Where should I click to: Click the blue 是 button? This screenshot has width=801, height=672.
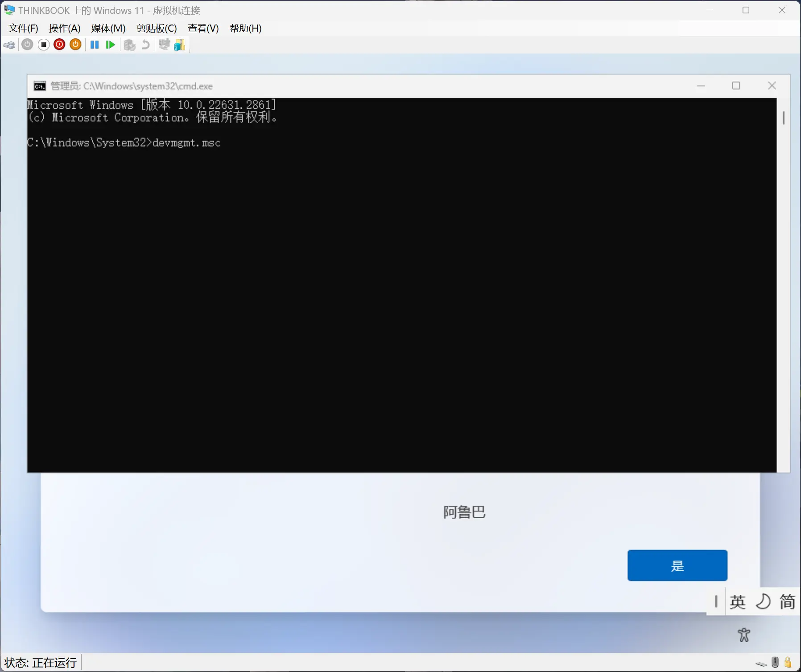[677, 565]
